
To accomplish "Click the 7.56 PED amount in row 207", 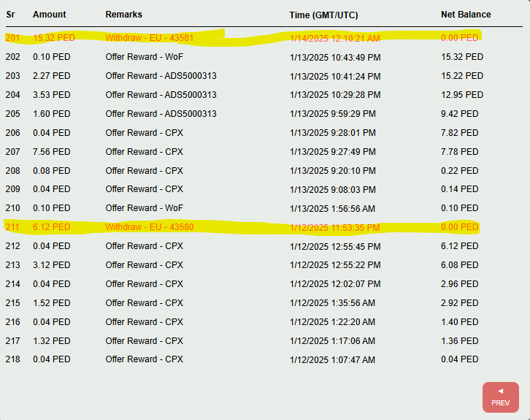I will (51, 151).
